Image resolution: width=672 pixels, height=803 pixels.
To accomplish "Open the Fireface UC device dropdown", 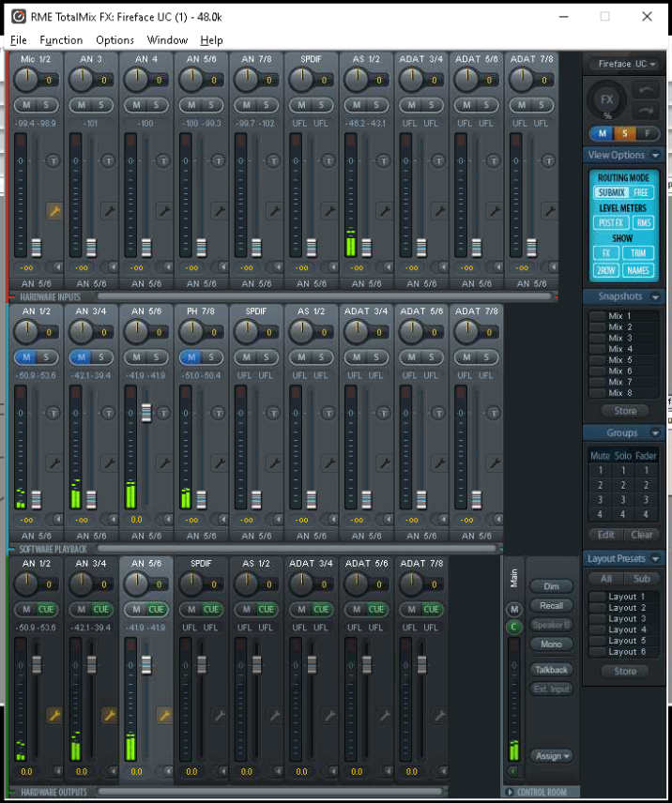I will pos(626,64).
